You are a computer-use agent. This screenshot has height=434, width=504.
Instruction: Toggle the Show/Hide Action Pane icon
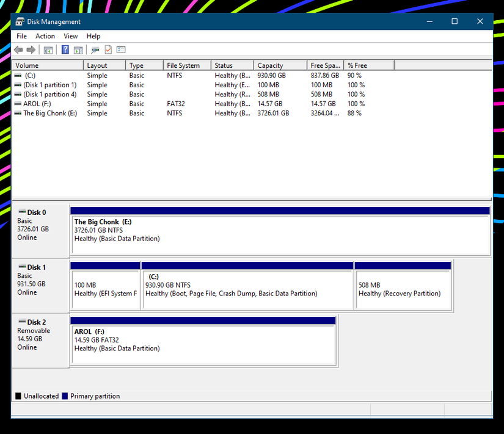point(78,50)
